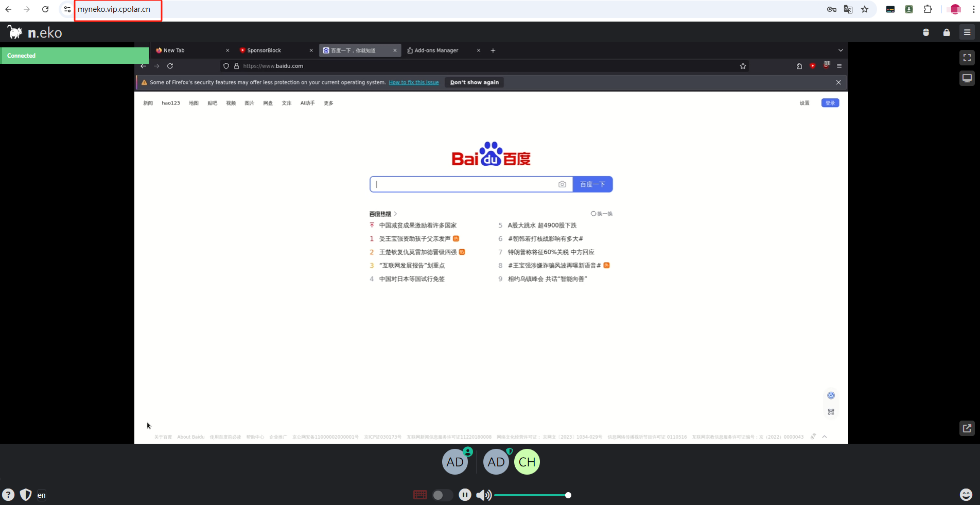Image resolution: width=980 pixels, height=505 pixels.
Task: Flip the toggle switch next to the keyboard icon
Action: click(x=442, y=495)
